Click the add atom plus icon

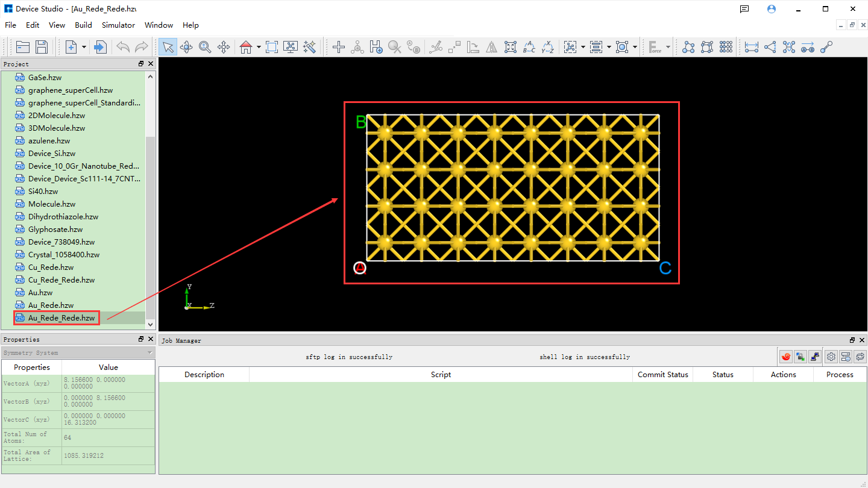(x=338, y=47)
